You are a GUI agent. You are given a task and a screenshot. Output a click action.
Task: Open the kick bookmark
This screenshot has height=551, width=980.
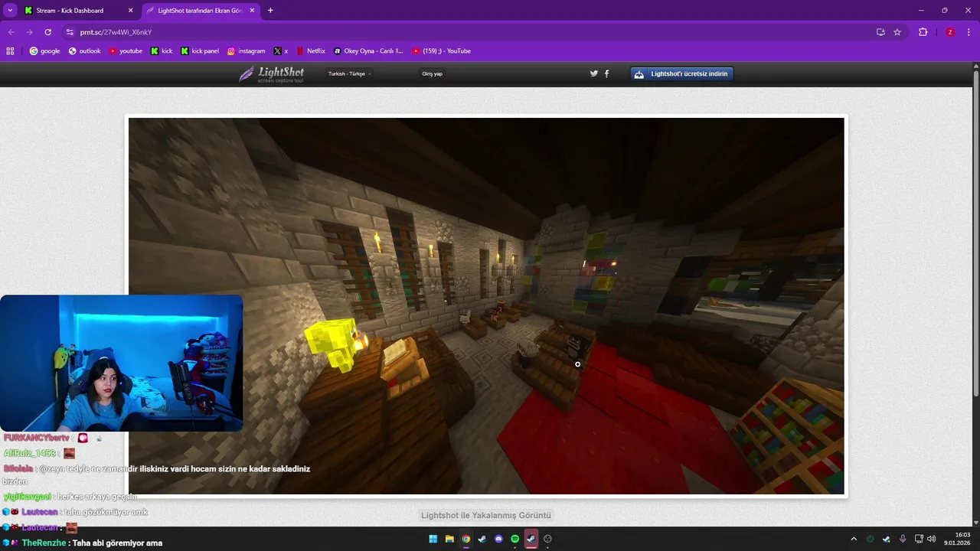pyautogui.click(x=162, y=51)
